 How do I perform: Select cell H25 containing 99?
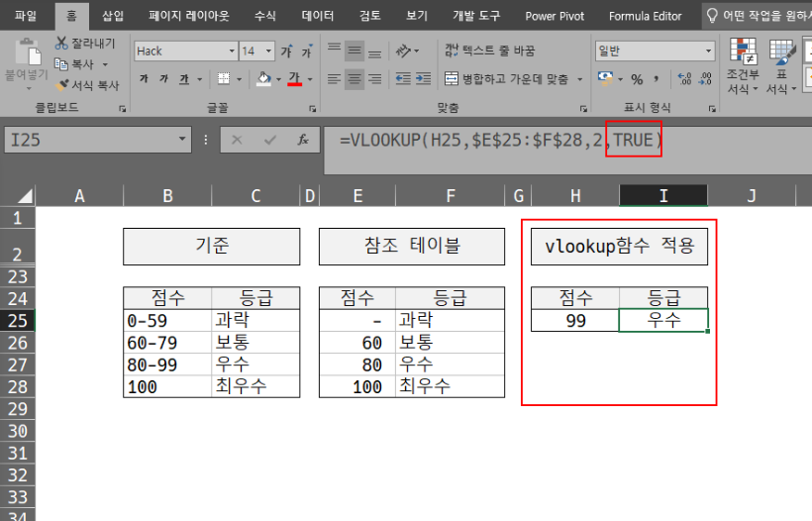[x=575, y=320]
